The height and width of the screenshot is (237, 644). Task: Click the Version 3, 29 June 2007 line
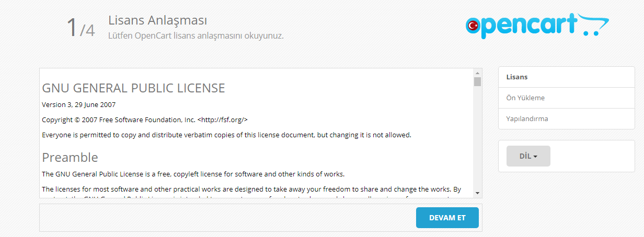click(x=79, y=104)
